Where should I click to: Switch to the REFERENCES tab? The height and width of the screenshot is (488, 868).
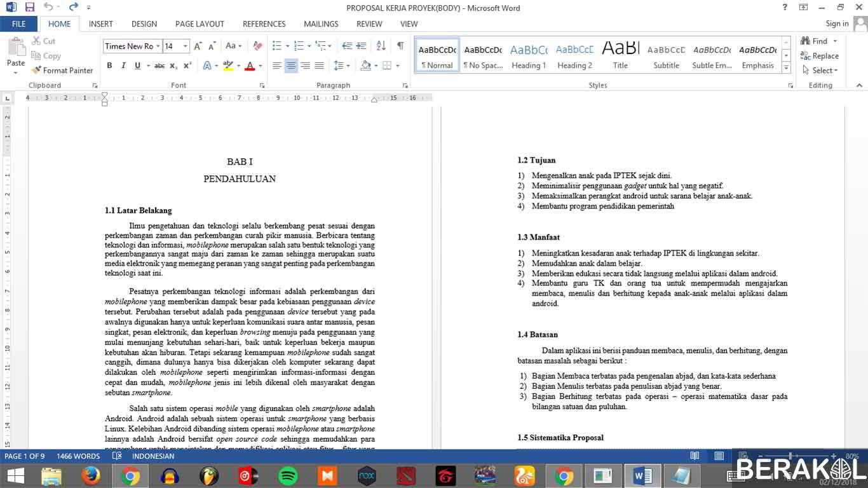point(264,24)
